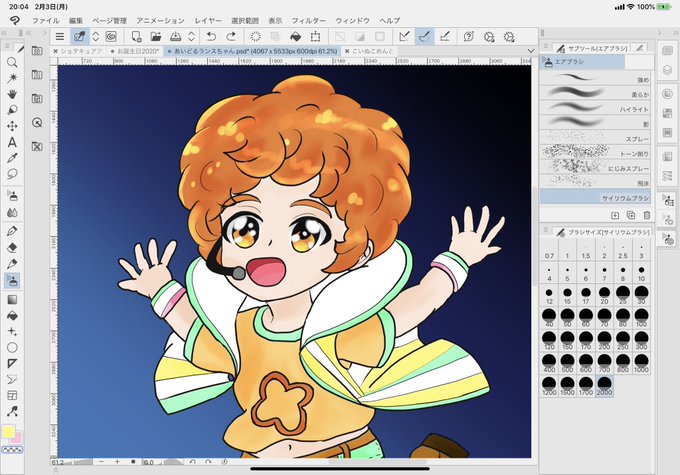Pick brush size 0.7
Viewport: 680px width, 475px height.
coord(549,251)
